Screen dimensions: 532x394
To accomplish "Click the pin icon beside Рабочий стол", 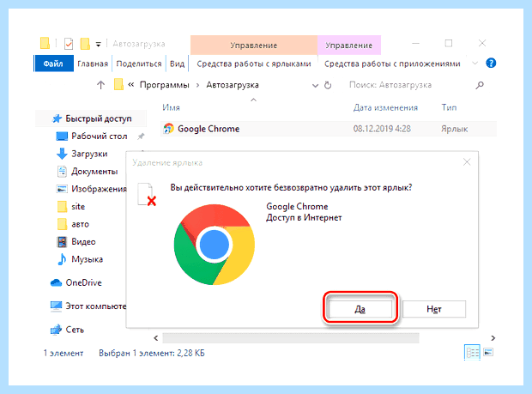I will coord(141,136).
